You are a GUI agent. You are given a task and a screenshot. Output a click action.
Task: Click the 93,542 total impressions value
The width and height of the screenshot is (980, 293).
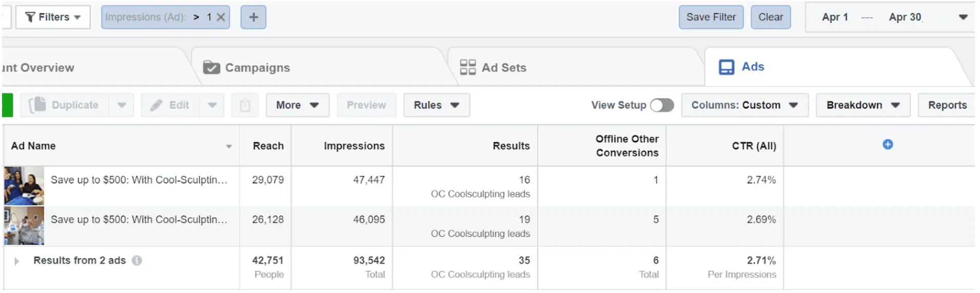pos(369,260)
